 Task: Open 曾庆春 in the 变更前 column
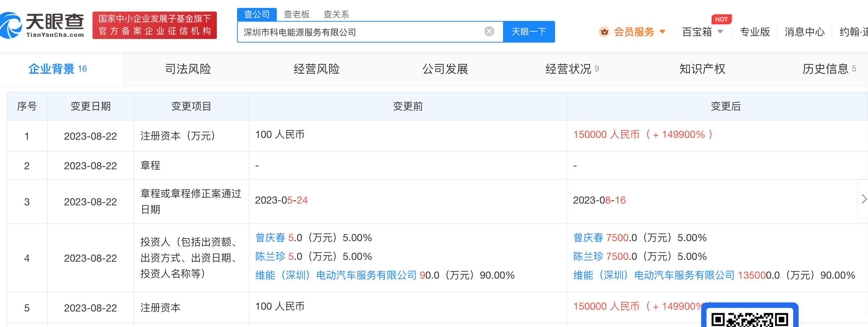coord(270,238)
